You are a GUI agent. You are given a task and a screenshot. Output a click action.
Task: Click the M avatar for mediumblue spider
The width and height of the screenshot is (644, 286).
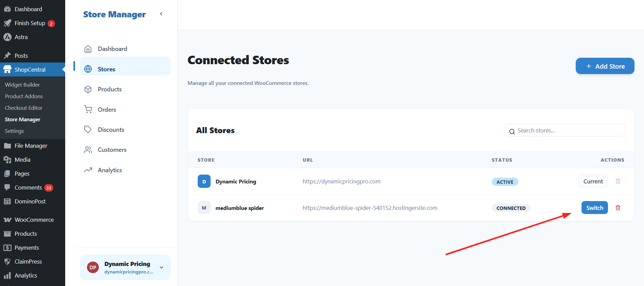coord(204,208)
